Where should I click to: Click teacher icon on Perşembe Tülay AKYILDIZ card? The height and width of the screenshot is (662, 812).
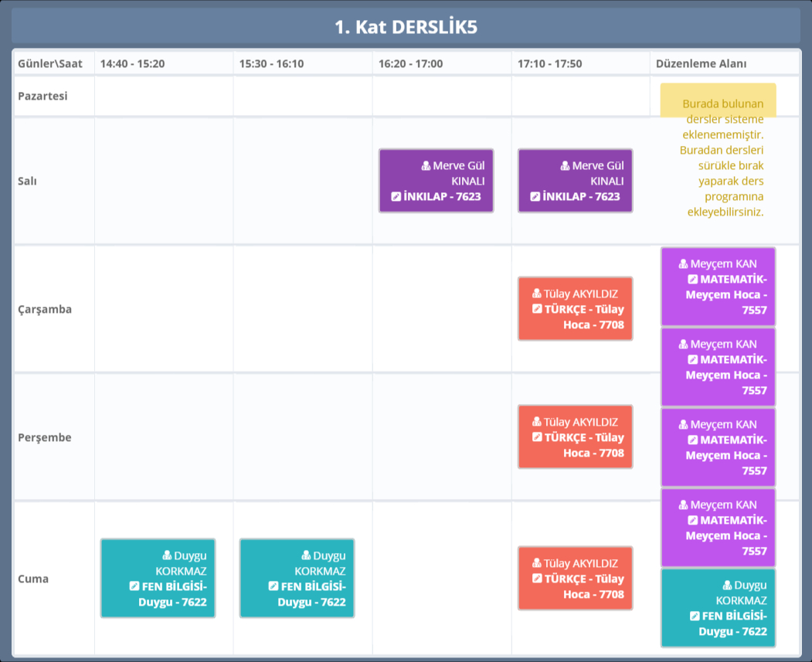(x=537, y=422)
